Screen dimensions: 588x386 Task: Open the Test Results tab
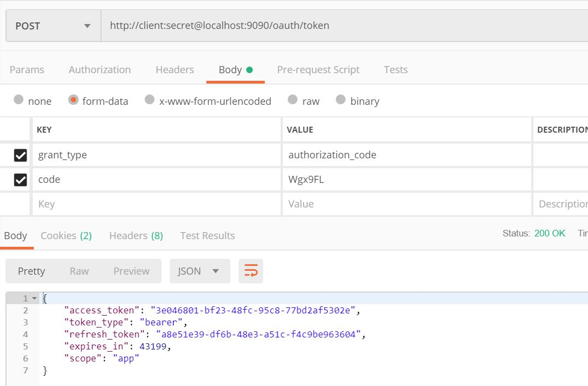pyautogui.click(x=207, y=235)
